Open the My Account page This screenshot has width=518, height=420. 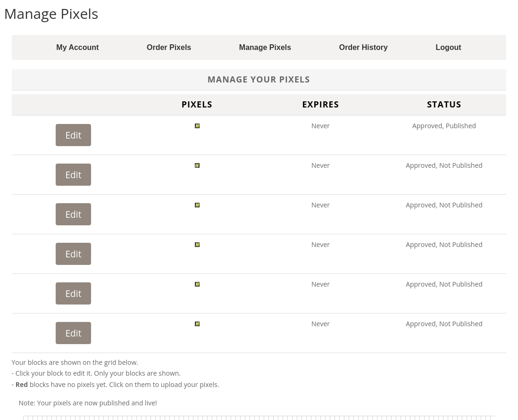point(77,47)
